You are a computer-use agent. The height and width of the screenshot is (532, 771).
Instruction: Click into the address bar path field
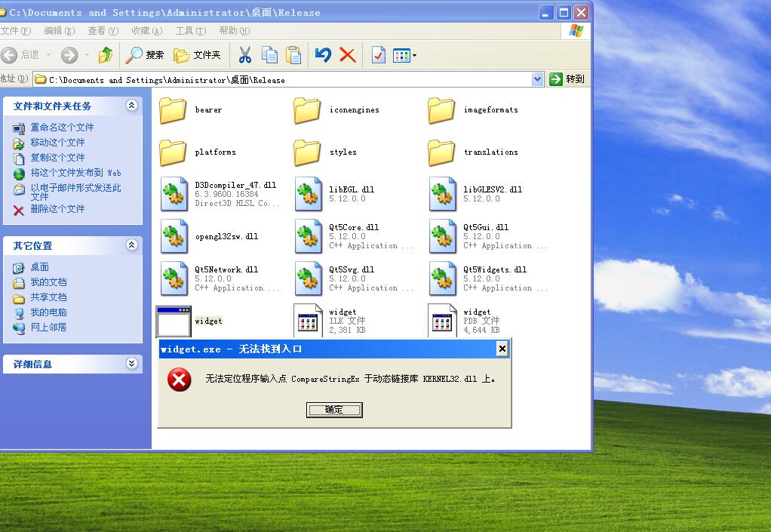[x=283, y=80]
